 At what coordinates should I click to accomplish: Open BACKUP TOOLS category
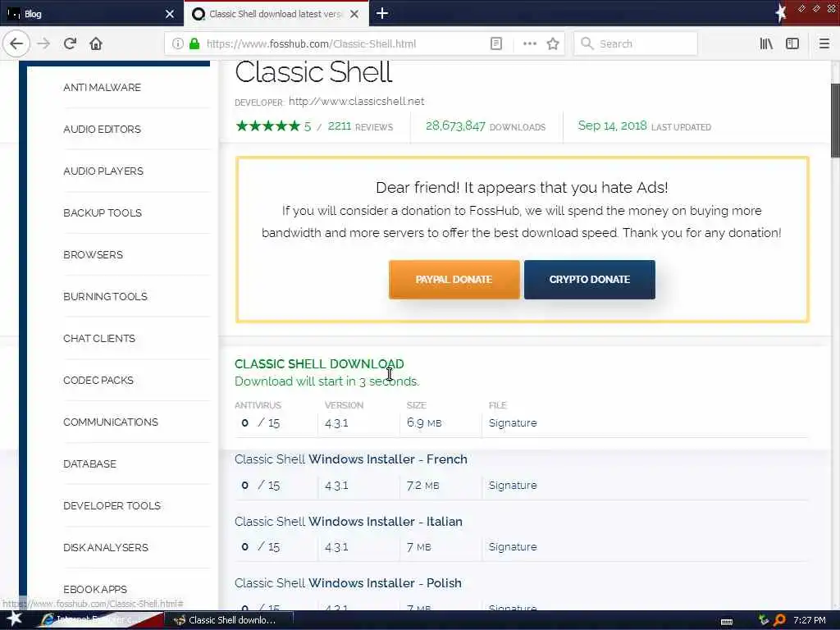point(103,212)
